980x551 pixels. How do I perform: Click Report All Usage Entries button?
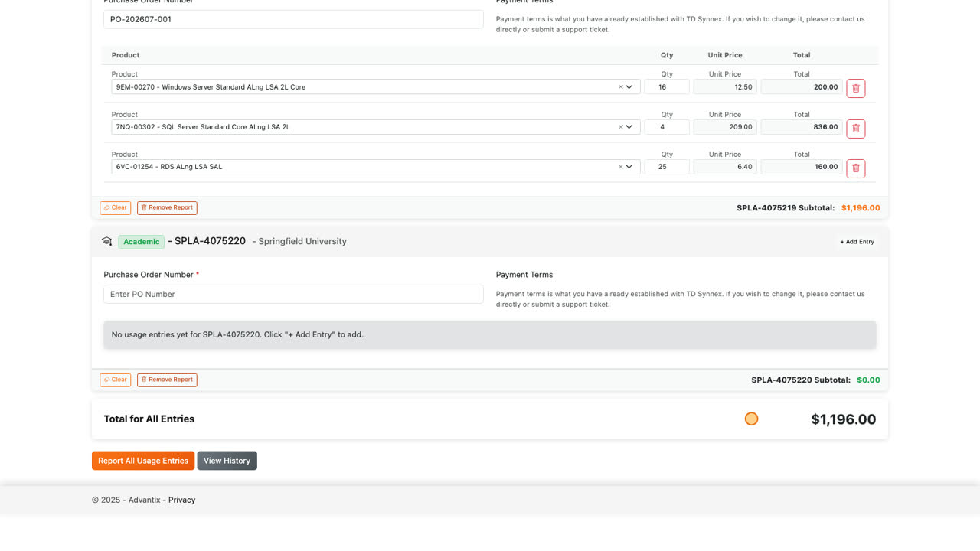tap(143, 461)
